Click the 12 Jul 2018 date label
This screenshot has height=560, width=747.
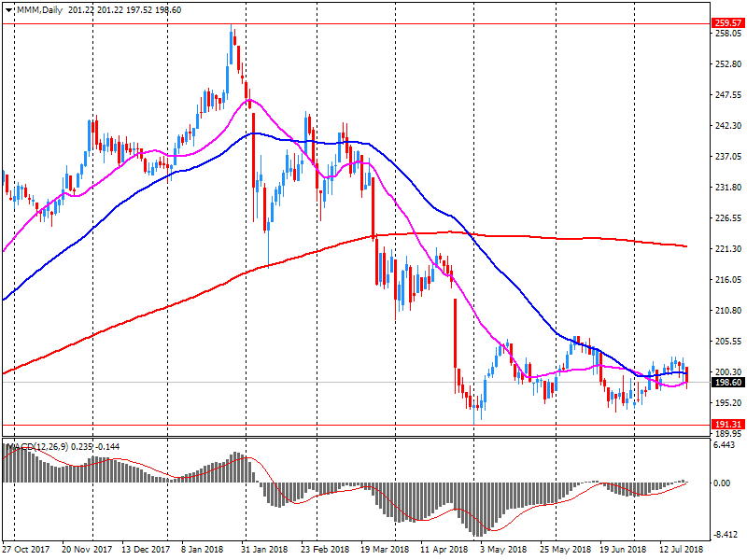pyautogui.click(x=682, y=550)
